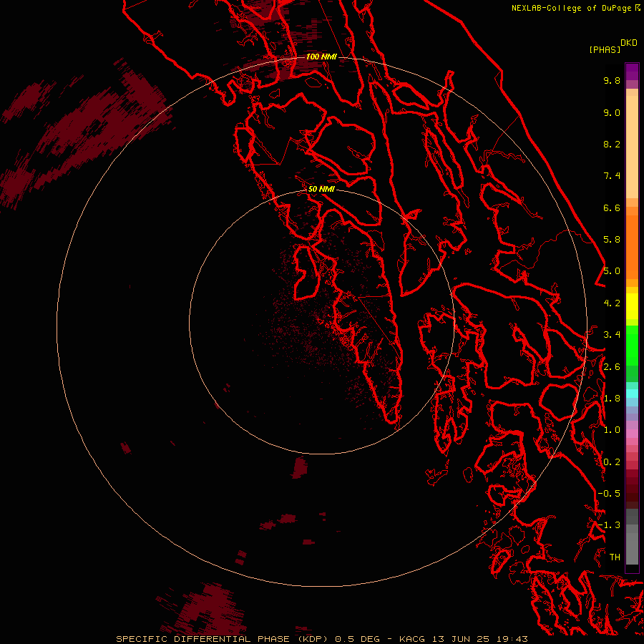Viewport: 644px width, 644px height.
Task: Select the 2.6 scale value
Action: 612,367
